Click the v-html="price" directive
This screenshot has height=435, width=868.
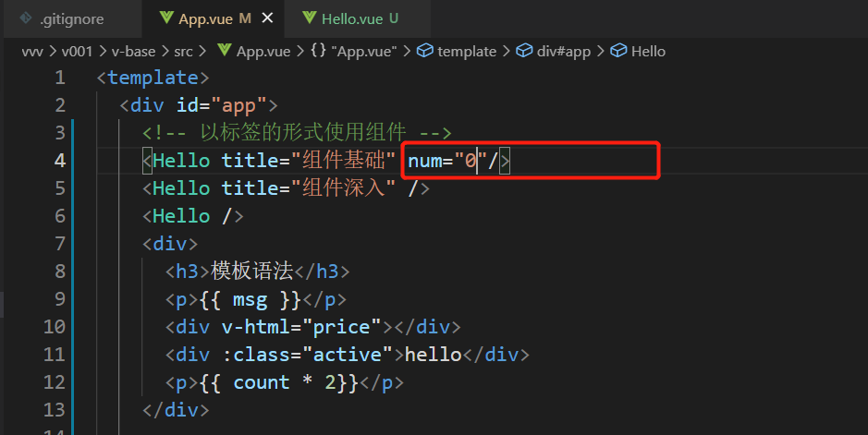(x=301, y=327)
